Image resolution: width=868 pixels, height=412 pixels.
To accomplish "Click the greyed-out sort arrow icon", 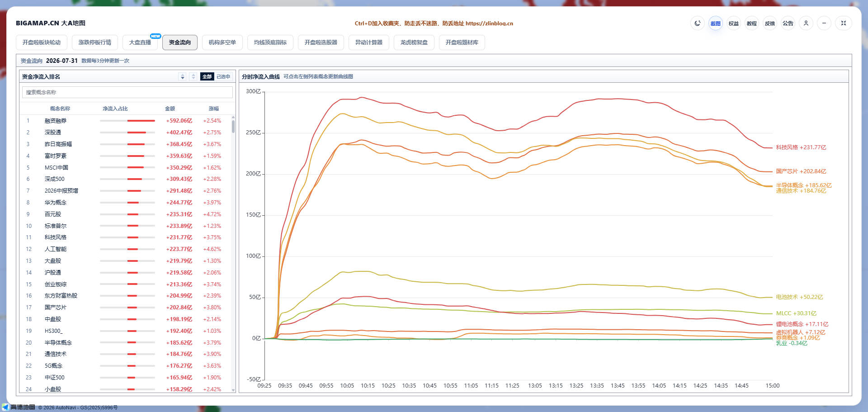I will [193, 76].
